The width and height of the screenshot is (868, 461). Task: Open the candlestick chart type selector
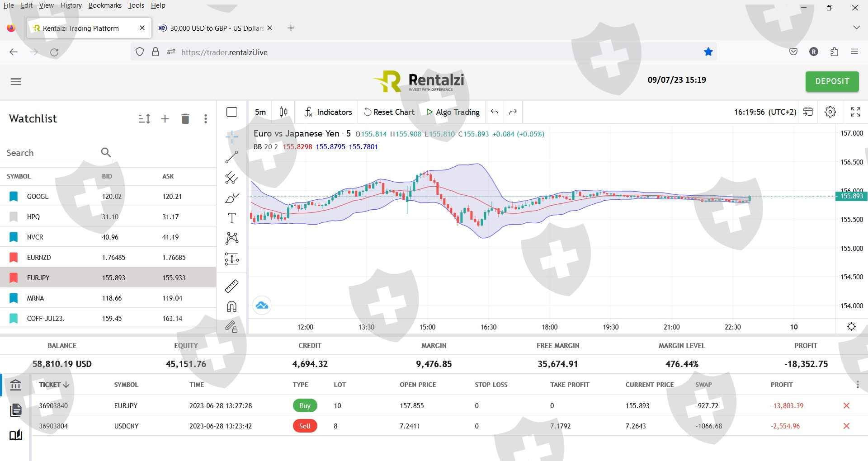[x=283, y=112]
